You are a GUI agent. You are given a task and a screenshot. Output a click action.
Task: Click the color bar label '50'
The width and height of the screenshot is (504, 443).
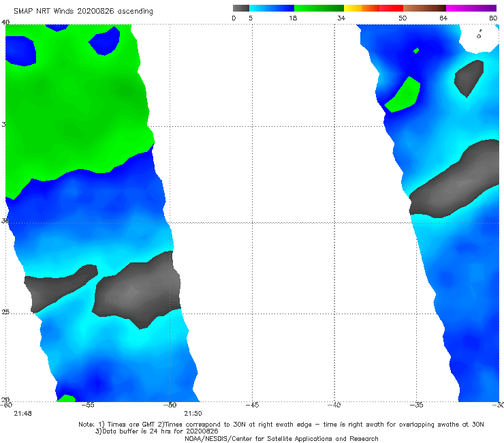(403, 18)
